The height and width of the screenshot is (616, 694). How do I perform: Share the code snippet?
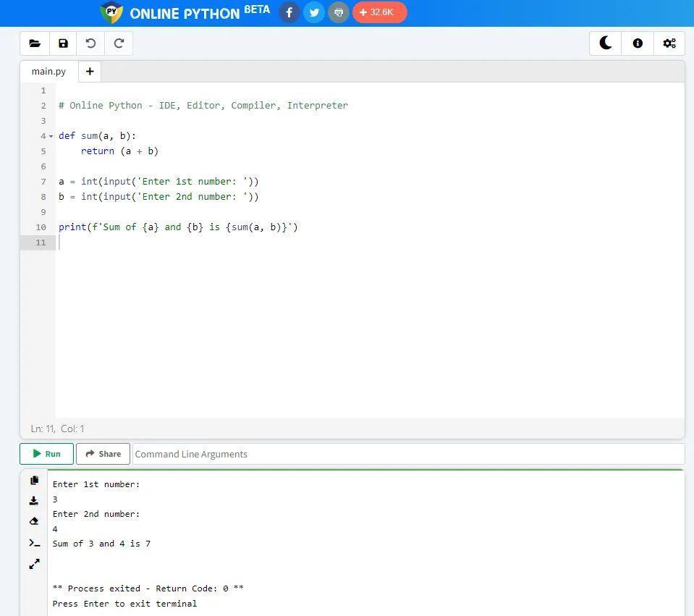103,454
